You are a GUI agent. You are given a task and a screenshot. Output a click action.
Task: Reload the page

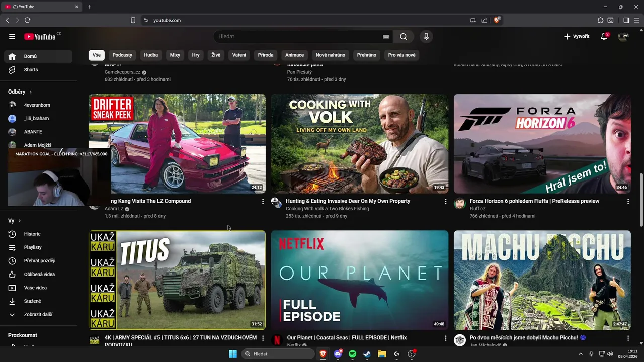27,20
